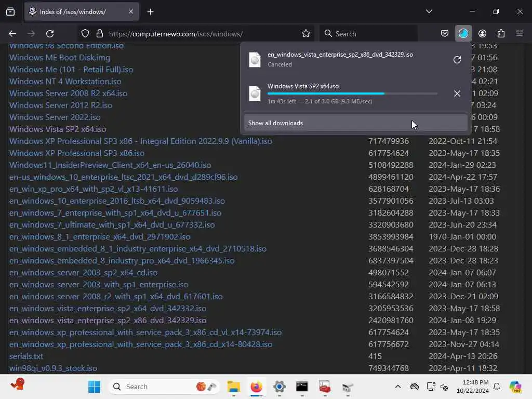The width and height of the screenshot is (532, 399).
Task: Reload the current page
Action: tap(50, 34)
